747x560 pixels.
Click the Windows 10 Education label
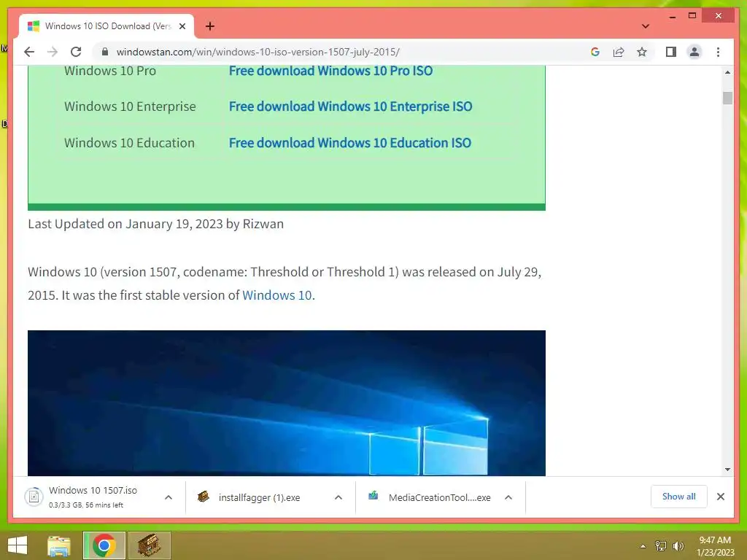(129, 143)
